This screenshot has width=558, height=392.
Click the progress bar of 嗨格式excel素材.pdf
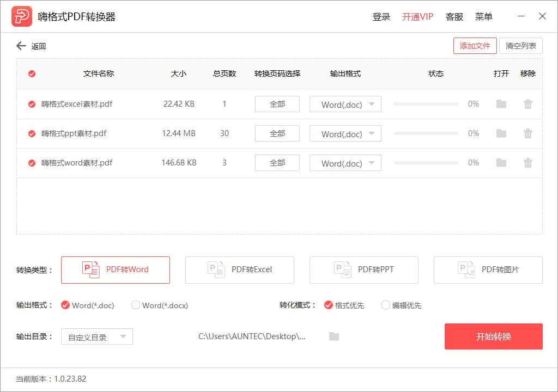click(426, 104)
